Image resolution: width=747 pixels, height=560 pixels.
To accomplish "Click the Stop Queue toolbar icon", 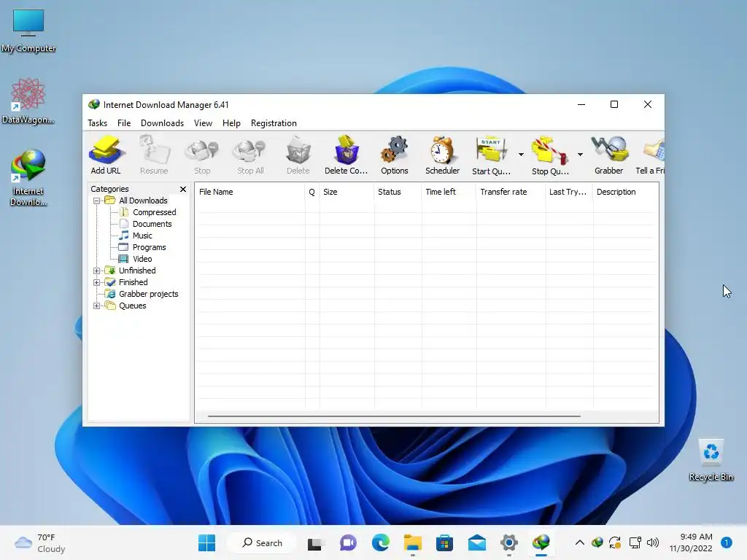I will click(550, 155).
